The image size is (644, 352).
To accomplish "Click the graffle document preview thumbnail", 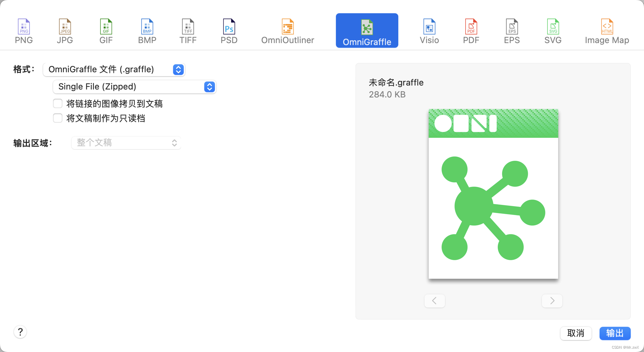I will click(493, 194).
